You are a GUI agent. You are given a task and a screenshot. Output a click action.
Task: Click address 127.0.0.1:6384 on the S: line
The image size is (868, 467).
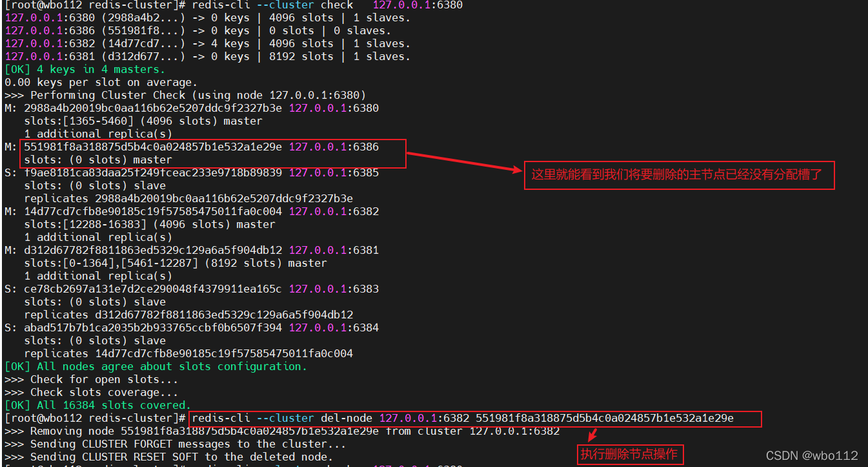[334, 327]
